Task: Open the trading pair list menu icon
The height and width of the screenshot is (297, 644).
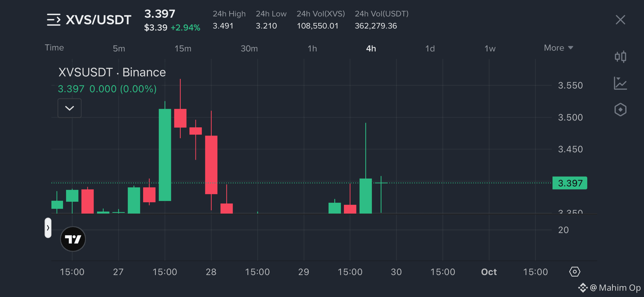Action: point(54,20)
